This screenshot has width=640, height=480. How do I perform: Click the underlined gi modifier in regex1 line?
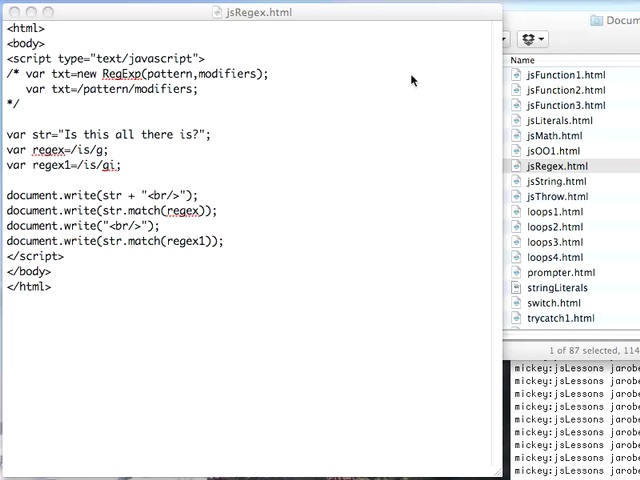point(108,165)
